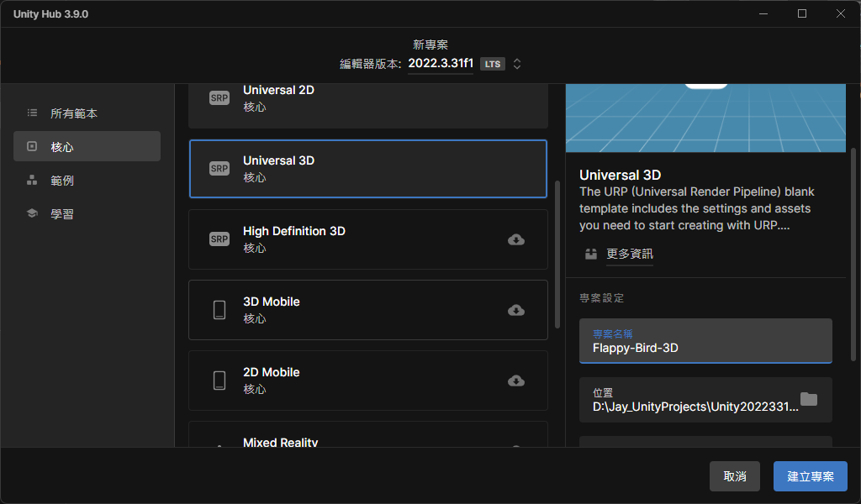The height and width of the screenshot is (504, 861).
Task: Click the LTS badge beside editor version
Action: (x=493, y=64)
